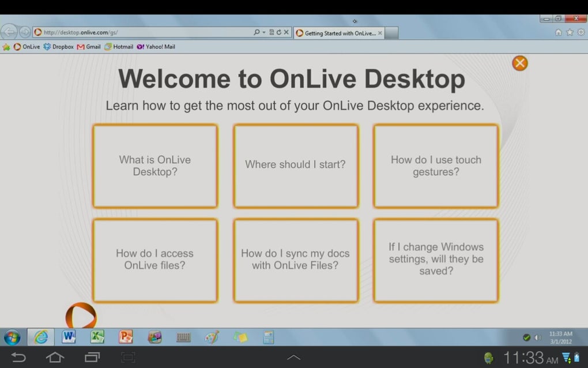Open the Windows Start menu
Image resolution: width=588 pixels, height=368 pixels.
[x=12, y=337]
